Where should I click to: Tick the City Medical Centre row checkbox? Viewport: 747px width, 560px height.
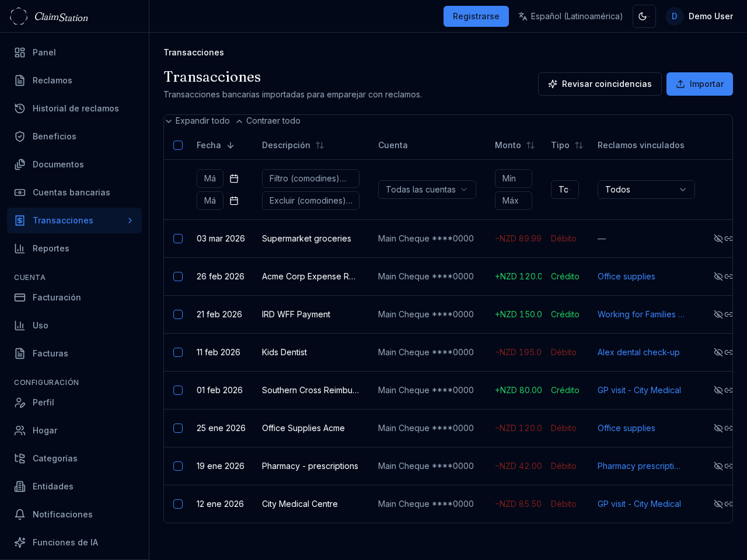pos(178,504)
